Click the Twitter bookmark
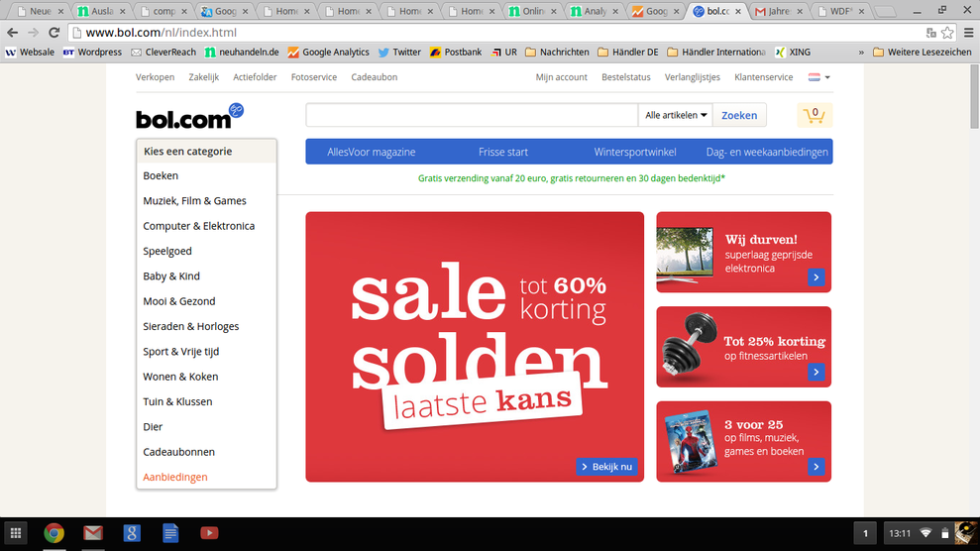 pyautogui.click(x=399, y=53)
